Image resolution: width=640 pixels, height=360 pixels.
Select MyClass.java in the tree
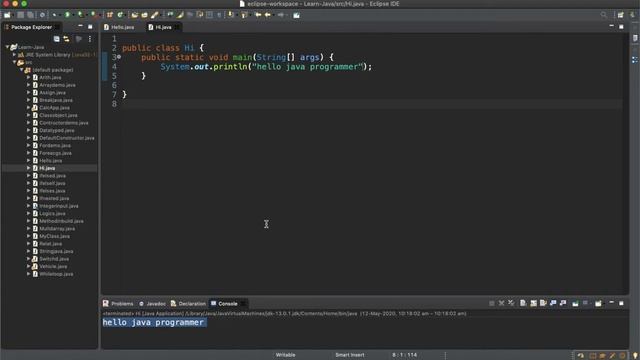(x=54, y=236)
